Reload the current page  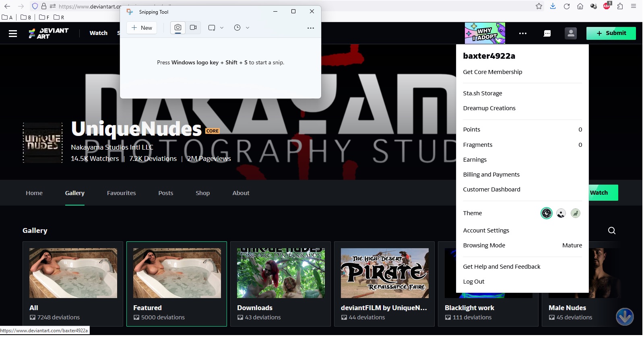pos(567,6)
